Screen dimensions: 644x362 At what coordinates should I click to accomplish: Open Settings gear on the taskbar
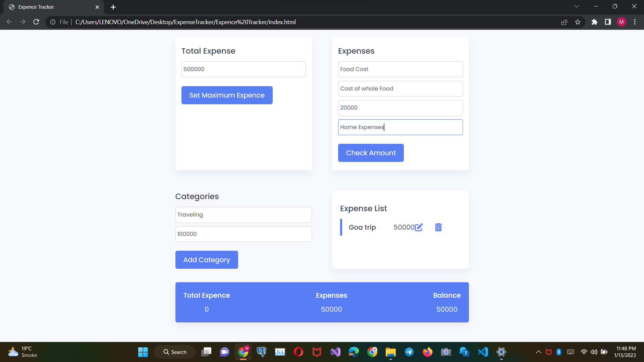coord(501,352)
